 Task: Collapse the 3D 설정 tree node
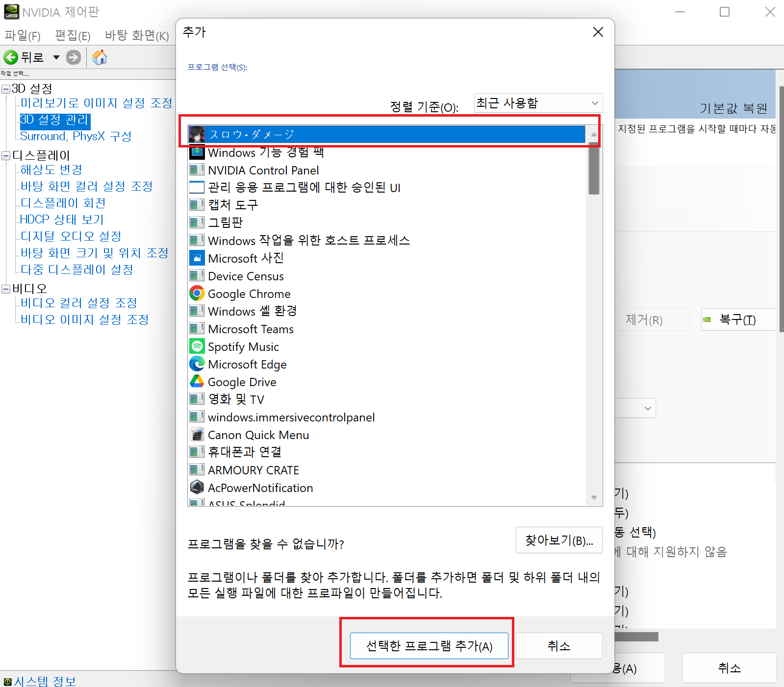(6, 89)
